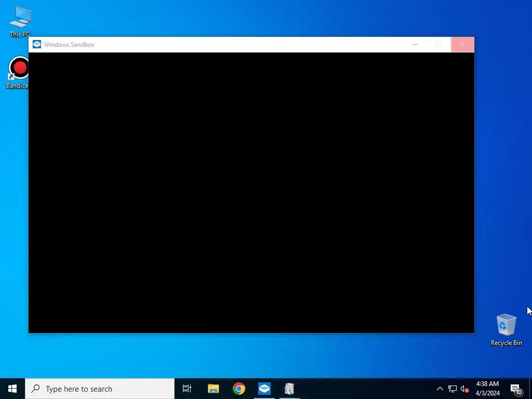This screenshot has height=399, width=532.
Task: Select the Bandicam desktop shortcut
Action: point(17,72)
